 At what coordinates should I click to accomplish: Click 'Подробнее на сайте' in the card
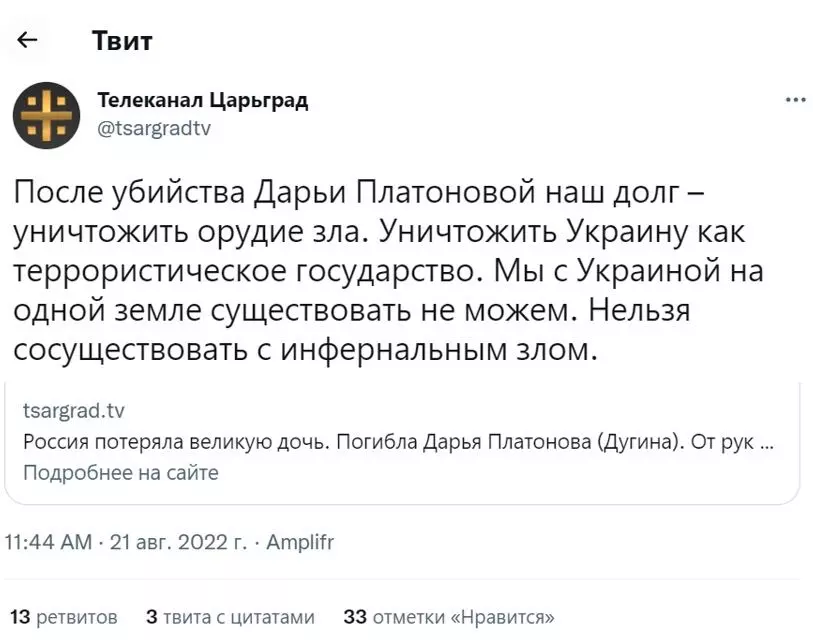coord(121,472)
